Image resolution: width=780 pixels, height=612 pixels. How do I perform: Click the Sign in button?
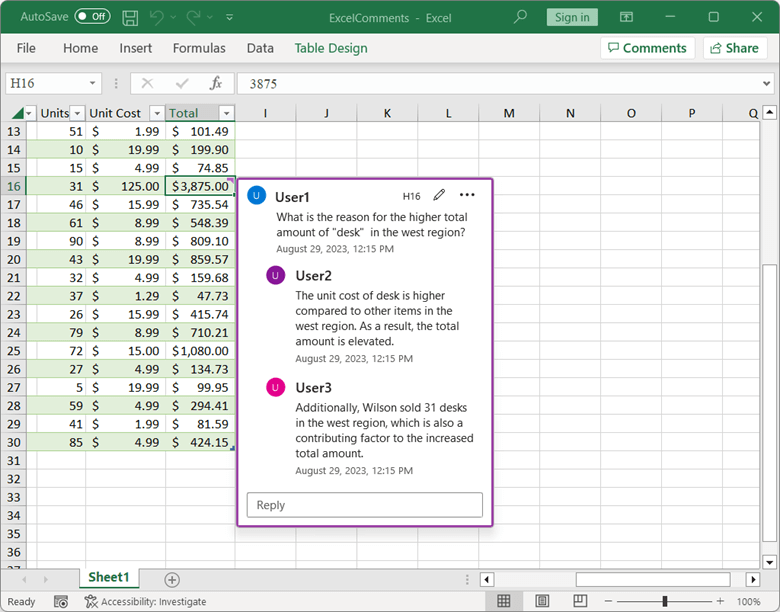click(x=571, y=17)
